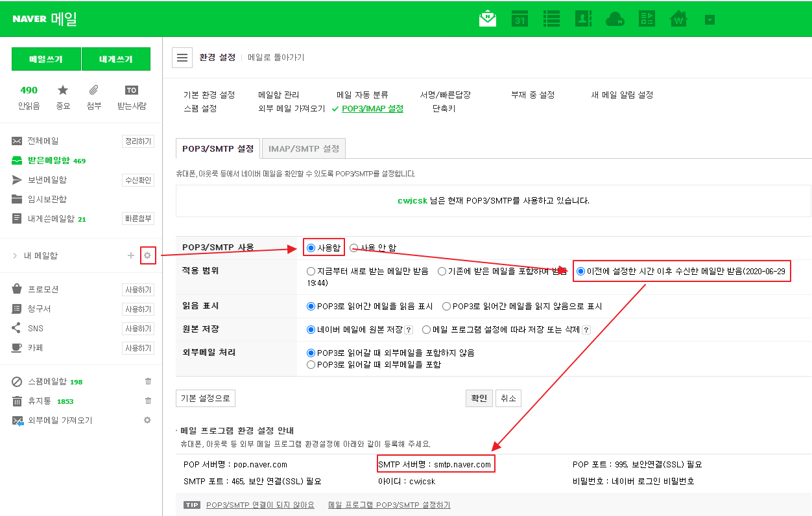Open 스팸메일함 spam folder
Image resolution: width=812 pixels, height=516 pixels.
click(x=47, y=382)
